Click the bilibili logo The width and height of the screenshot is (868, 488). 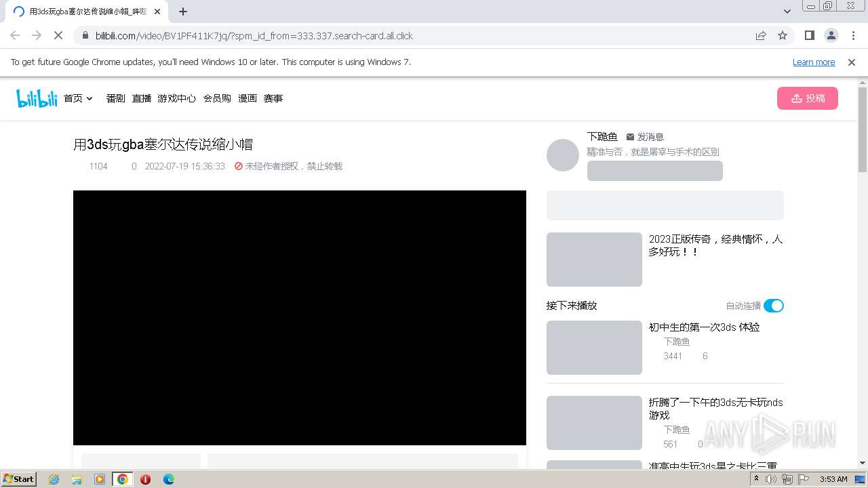(x=37, y=98)
